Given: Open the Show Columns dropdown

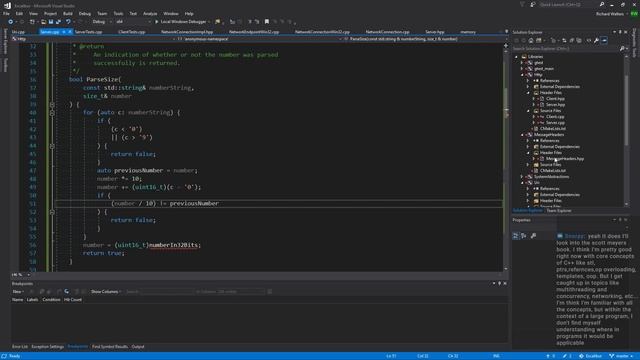Looking at the screenshot, I should point(106,292).
